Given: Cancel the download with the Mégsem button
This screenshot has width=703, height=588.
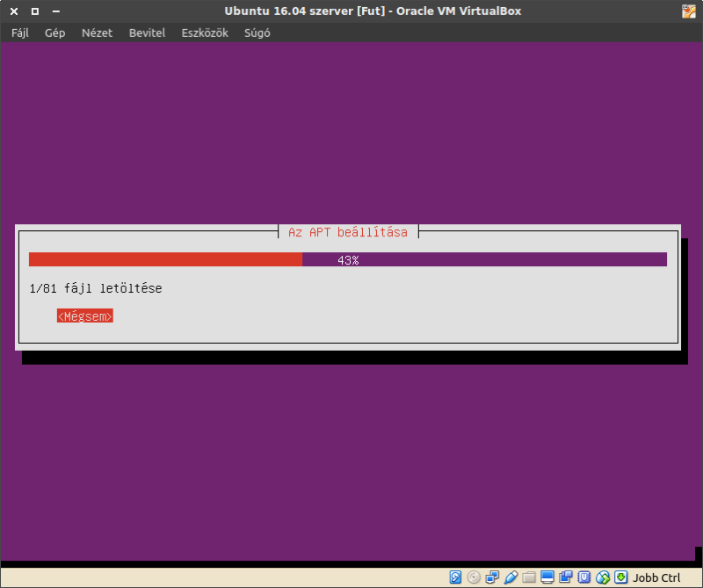Looking at the screenshot, I should 84,316.
